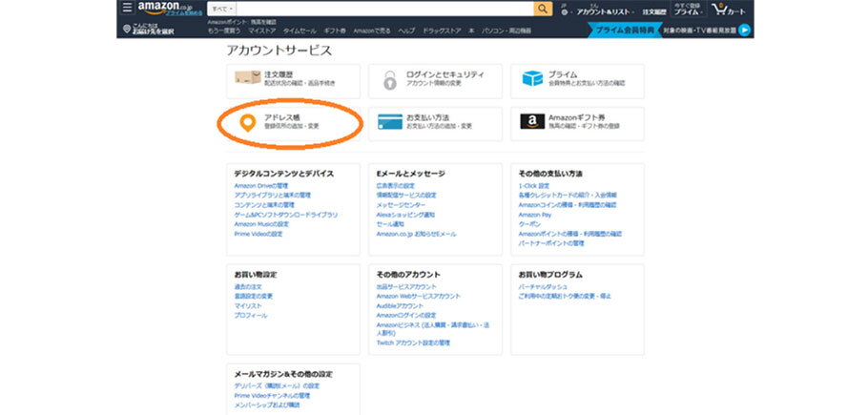Open Audibleアカウント link
The height and width of the screenshot is (415, 868).
pos(400,306)
